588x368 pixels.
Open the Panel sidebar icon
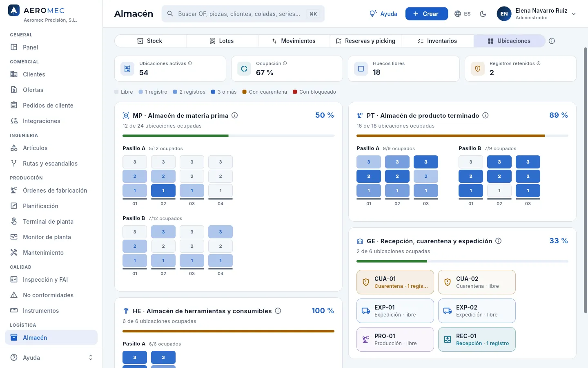click(x=14, y=47)
